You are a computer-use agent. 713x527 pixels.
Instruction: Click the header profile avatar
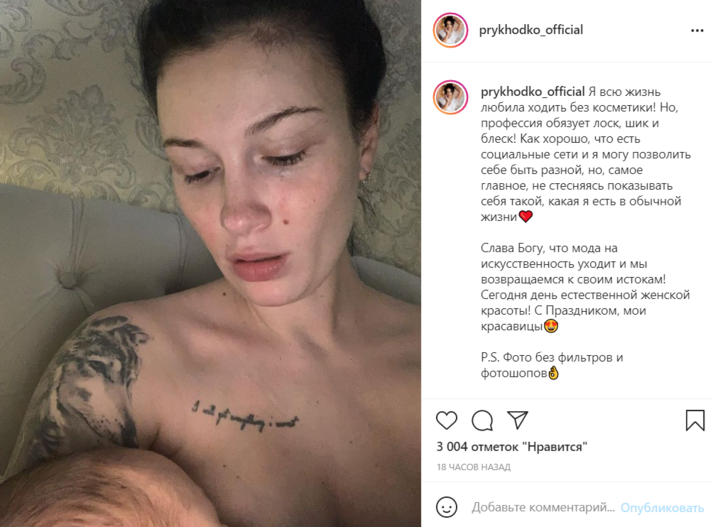tap(450, 30)
